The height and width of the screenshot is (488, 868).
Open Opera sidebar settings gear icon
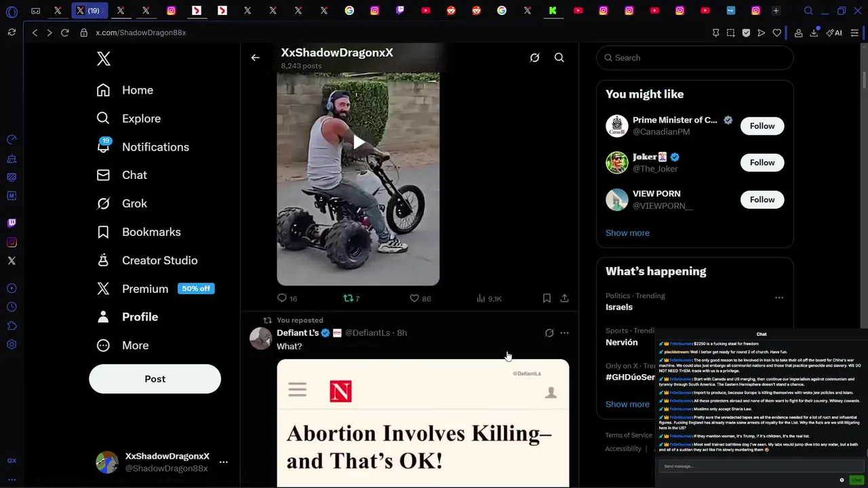tap(12, 344)
